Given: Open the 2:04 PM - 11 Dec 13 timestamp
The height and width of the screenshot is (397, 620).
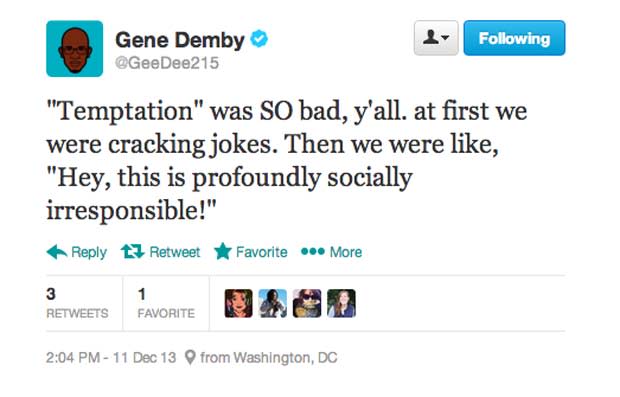Looking at the screenshot, I should [111, 357].
